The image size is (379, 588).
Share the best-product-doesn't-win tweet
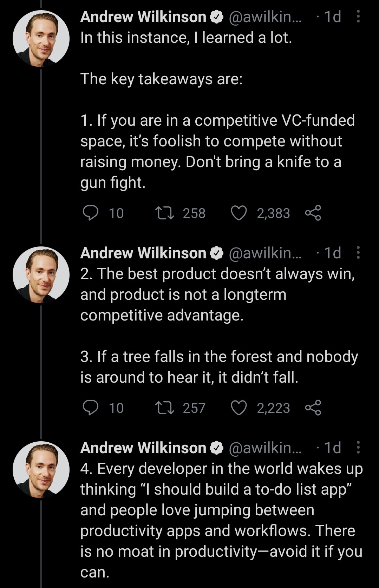click(x=313, y=408)
